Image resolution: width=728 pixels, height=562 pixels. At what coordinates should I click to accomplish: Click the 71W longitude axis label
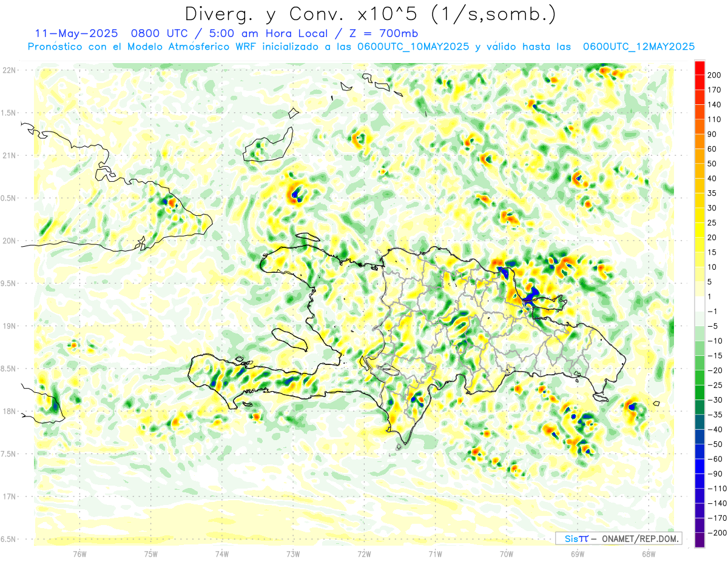click(435, 554)
